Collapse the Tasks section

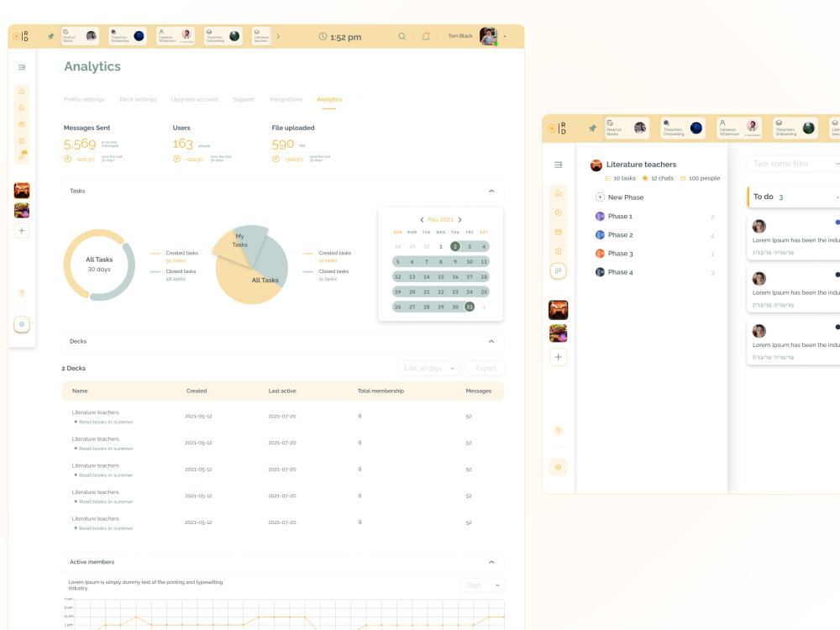click(491, 192)
